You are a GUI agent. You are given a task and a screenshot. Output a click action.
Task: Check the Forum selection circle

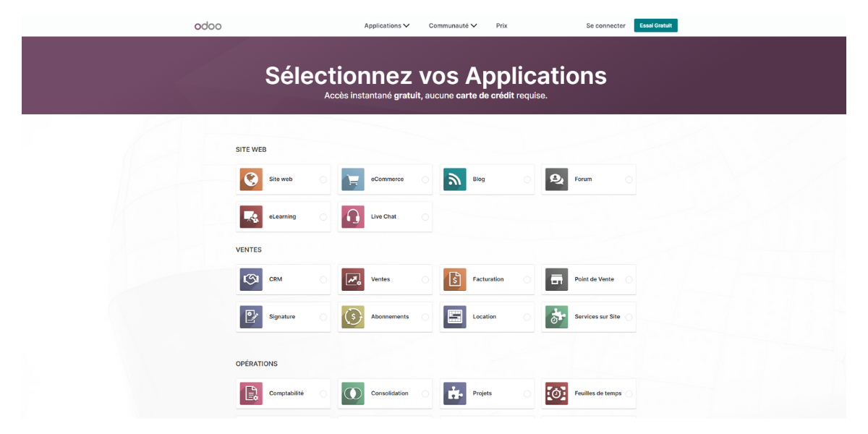click(627, 179)
